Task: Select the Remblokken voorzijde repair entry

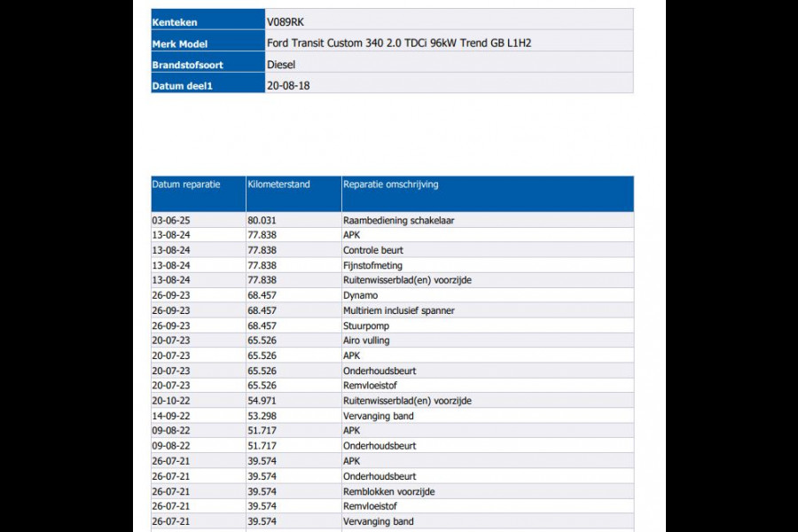Action: point(388,491)
